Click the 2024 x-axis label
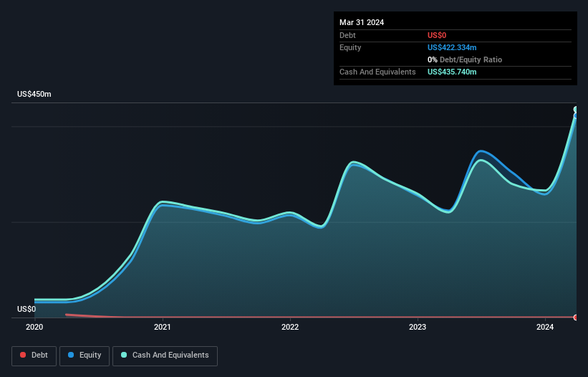The width and height of the screenshot is (588, 377). pyautogui.click(x=545, y=327)
